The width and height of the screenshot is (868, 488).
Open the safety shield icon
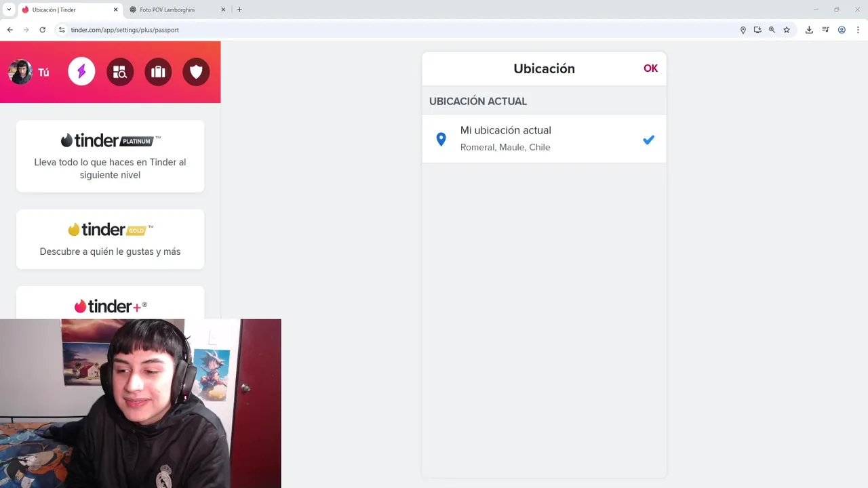tap(196, 71)
